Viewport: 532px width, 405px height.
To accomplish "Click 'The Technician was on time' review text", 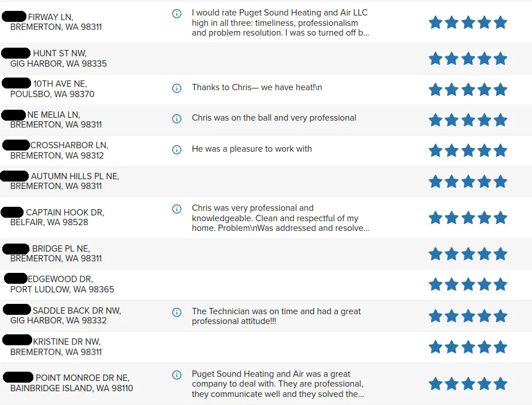I will [x=276, y=316].
